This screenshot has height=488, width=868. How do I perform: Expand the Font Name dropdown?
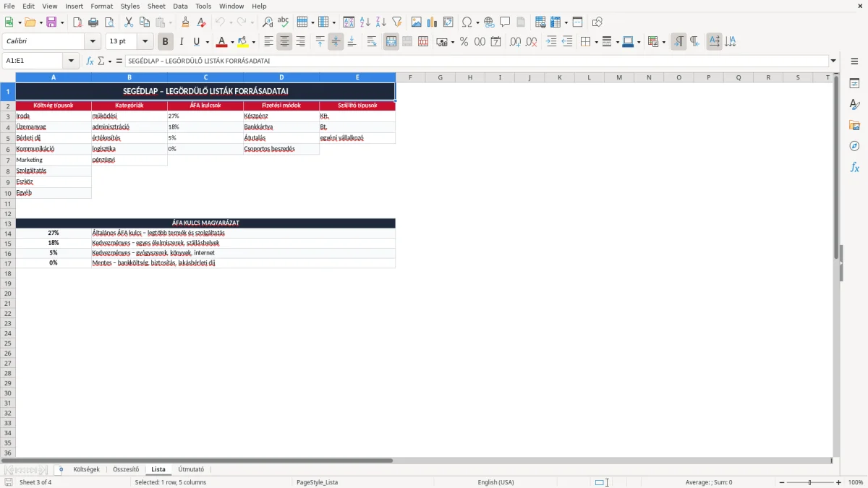93,42
